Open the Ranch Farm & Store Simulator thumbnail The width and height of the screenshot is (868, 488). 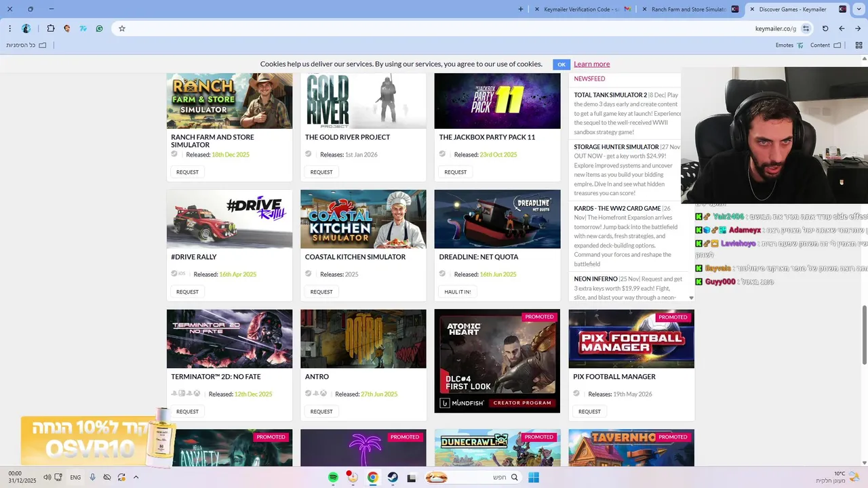[230, 101]
